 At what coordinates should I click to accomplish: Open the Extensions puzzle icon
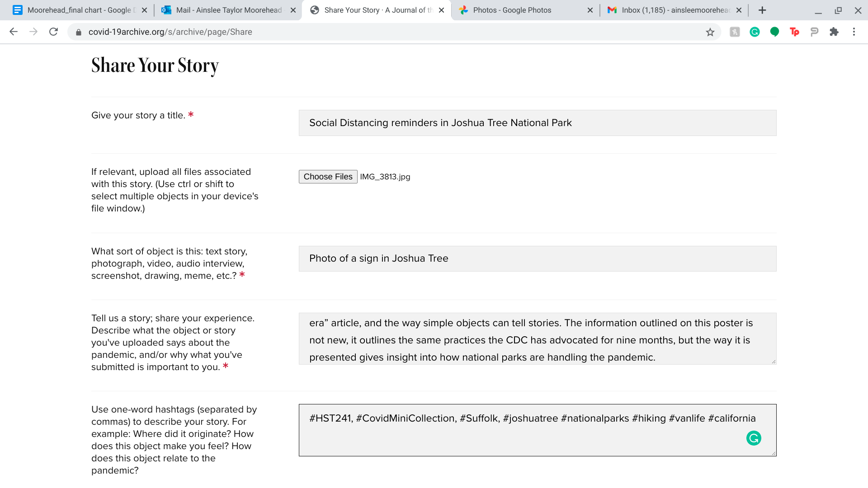click(x=834, y=32)
